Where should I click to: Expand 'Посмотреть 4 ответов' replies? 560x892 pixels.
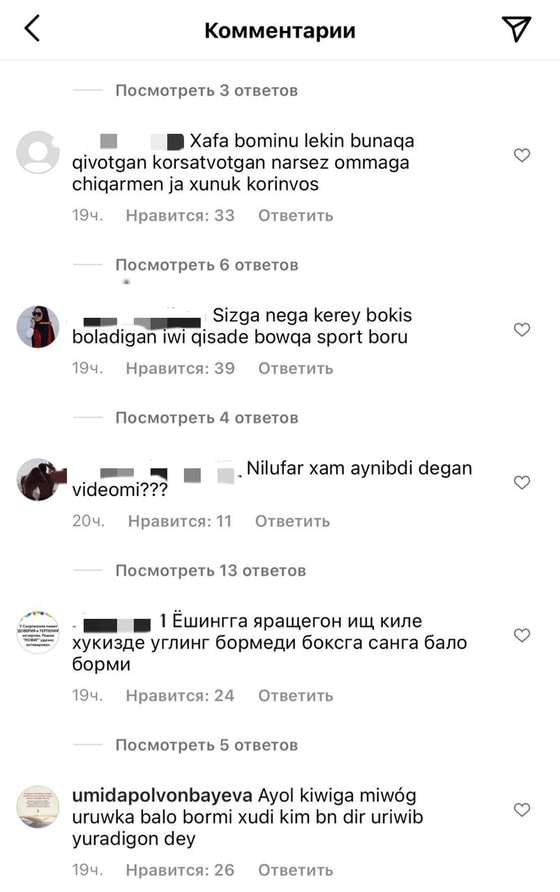point(207,418)
